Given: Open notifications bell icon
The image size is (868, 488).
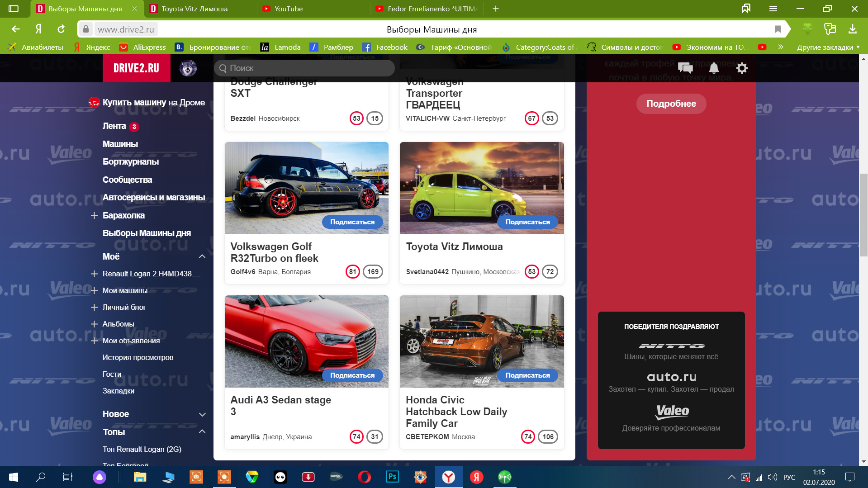Looking at the screenshot, I should 714,68.
